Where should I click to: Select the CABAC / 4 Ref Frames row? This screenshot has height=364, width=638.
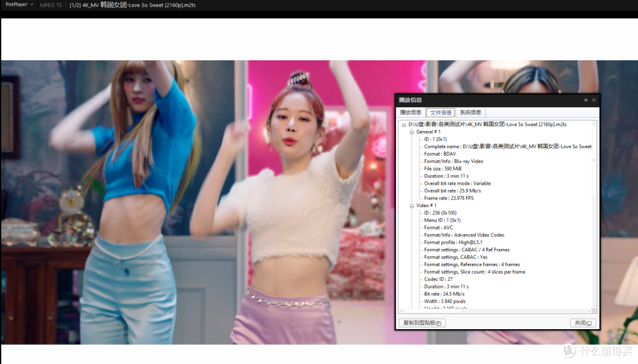click(x=467, y=250)
